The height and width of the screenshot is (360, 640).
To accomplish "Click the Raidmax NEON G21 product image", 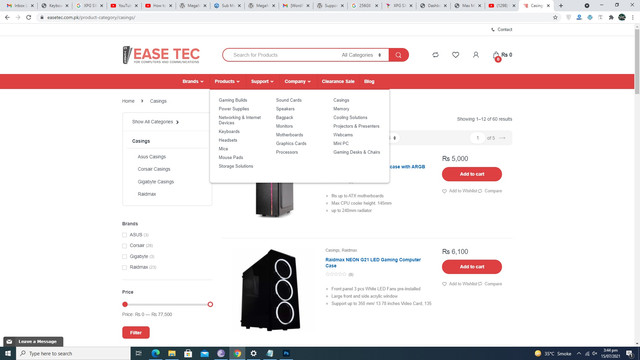I will point(271,289).
